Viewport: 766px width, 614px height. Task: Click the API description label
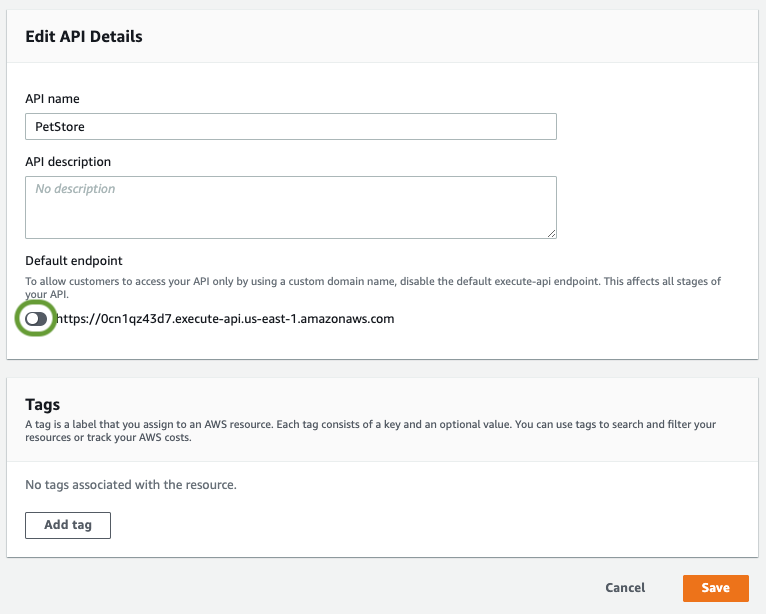[x=68, y=161]
